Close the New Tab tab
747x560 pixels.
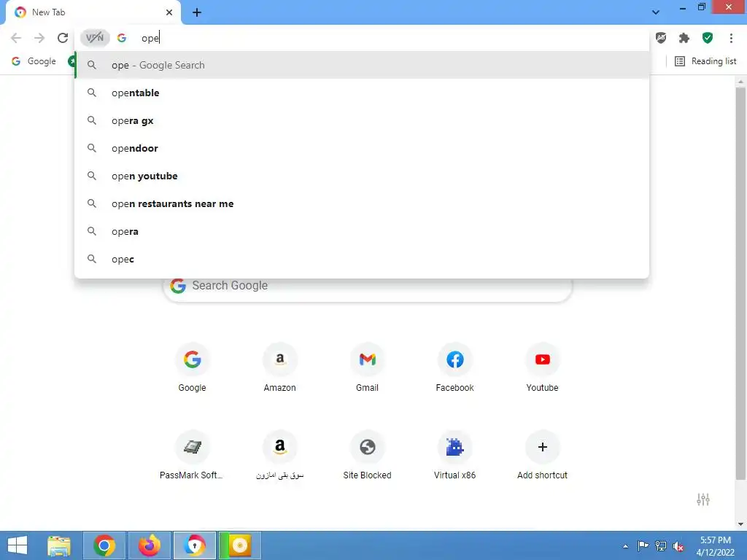point(169,12)
